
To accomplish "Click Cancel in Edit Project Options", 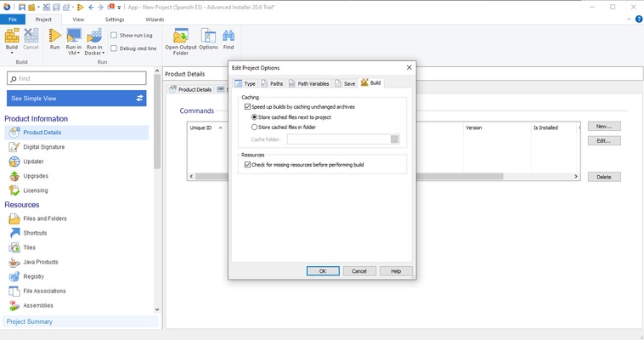I will click(359, 271).
